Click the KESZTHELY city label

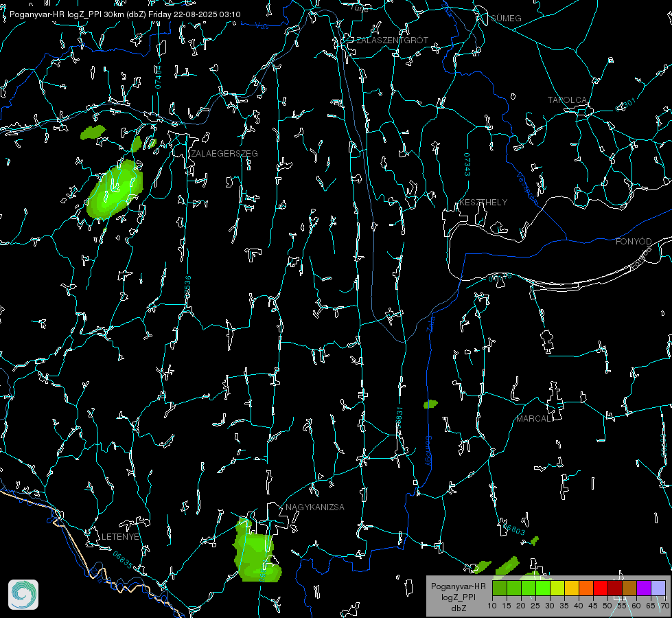pyautogui.click(x=483, y=202)
